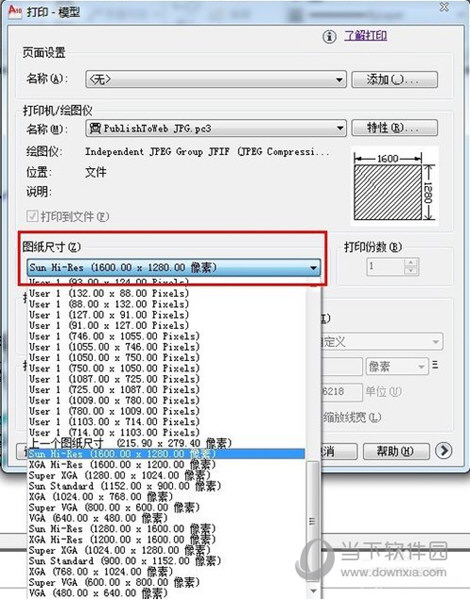Screen dimensions: 470x600
Task: Select XGA Hi-Res (1600.00 x 1200.00 像素)
Action: coord(167,465)
